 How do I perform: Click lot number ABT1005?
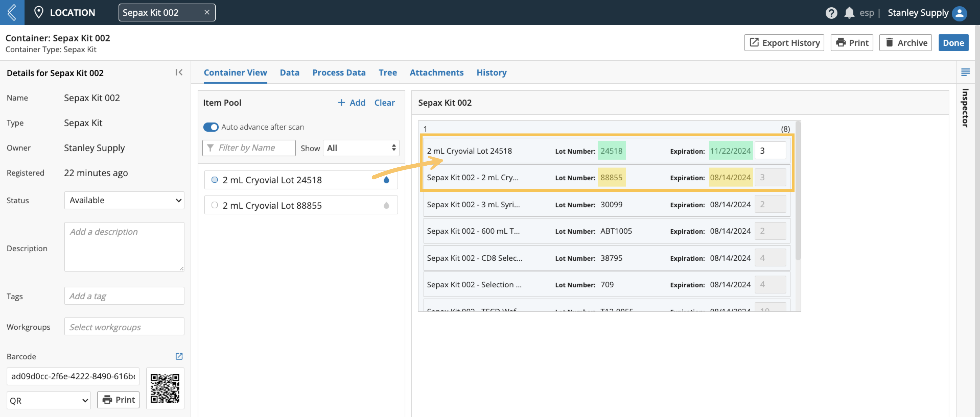point(616,231)
